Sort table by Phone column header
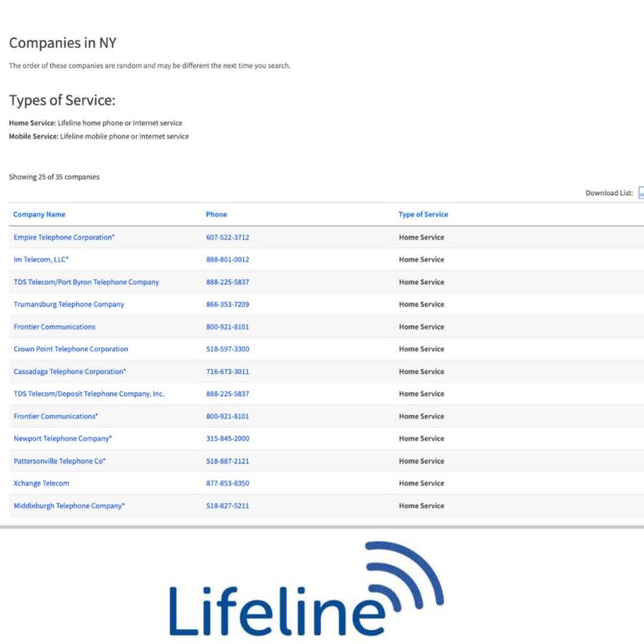 point(216,215)
